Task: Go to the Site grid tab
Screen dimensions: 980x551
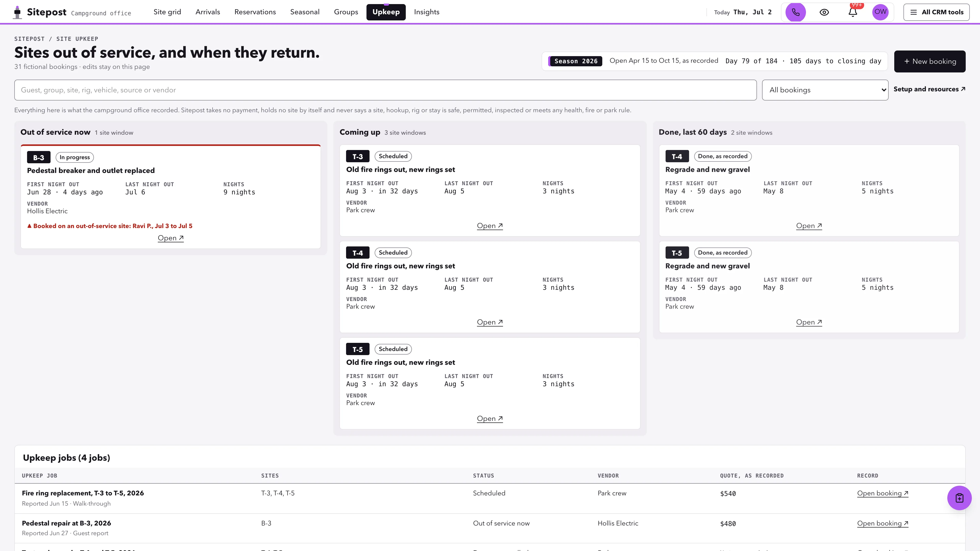Action: (167, 12)
